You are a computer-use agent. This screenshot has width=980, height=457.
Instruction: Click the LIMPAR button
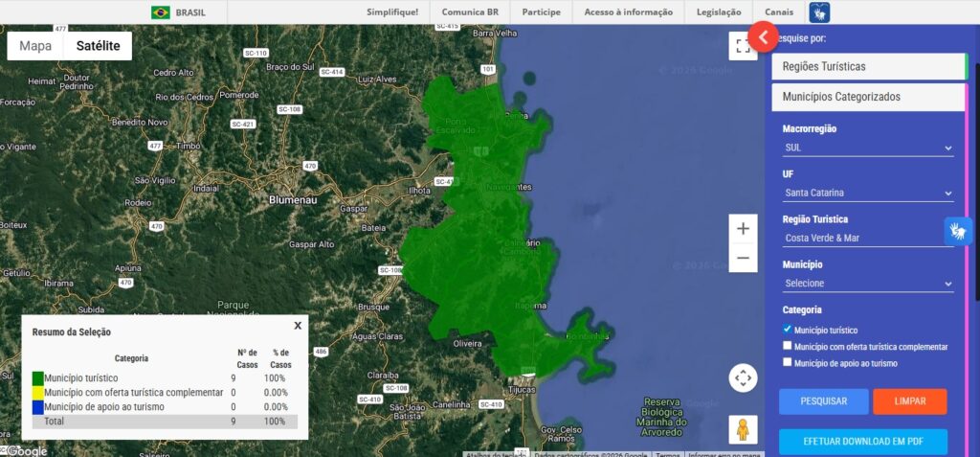tap(910, 401)
